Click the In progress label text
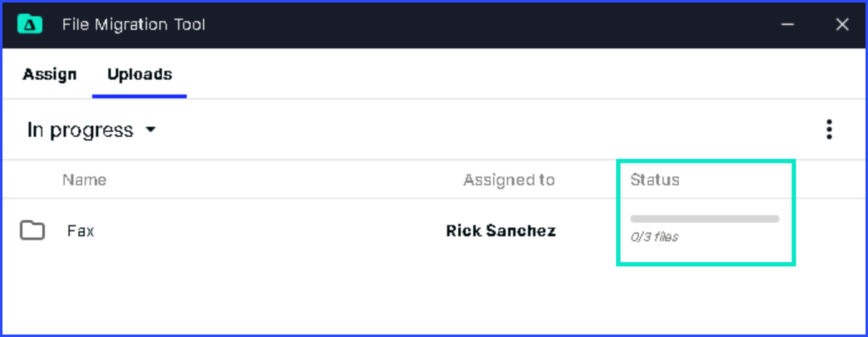868x337 pixels. [x=80, y=130]
